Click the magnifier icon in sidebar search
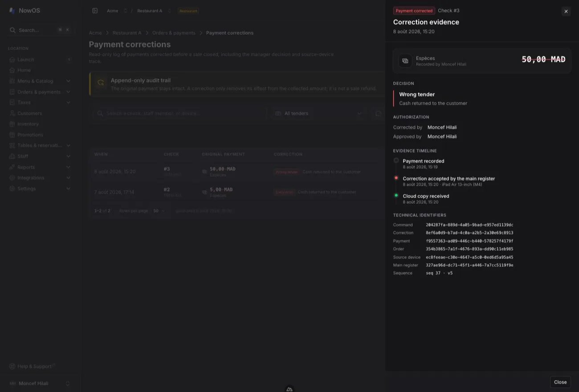This screenshot has height=392, width=579. [12, 30]
